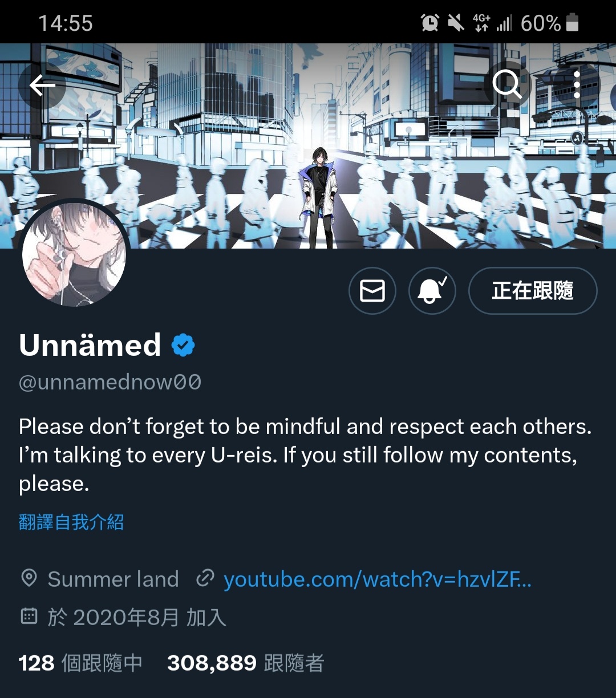Tap the battery status icon

point(573,23)
